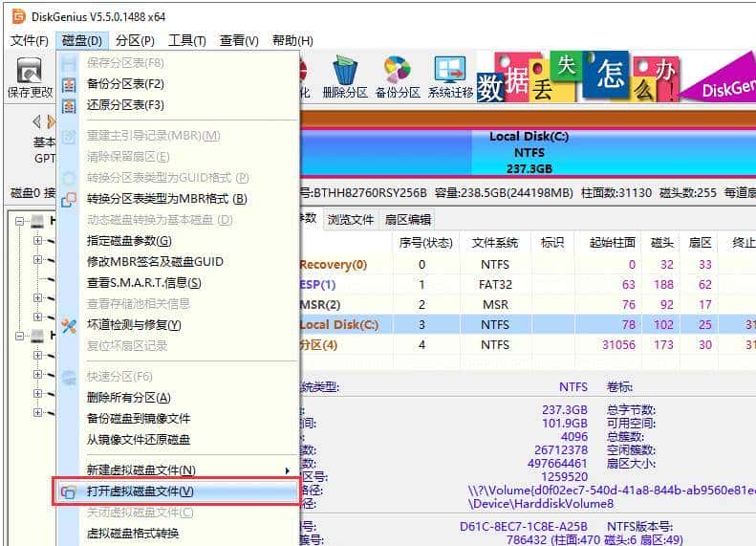Close the open 磁盘(D) menu

click(82, 40)
